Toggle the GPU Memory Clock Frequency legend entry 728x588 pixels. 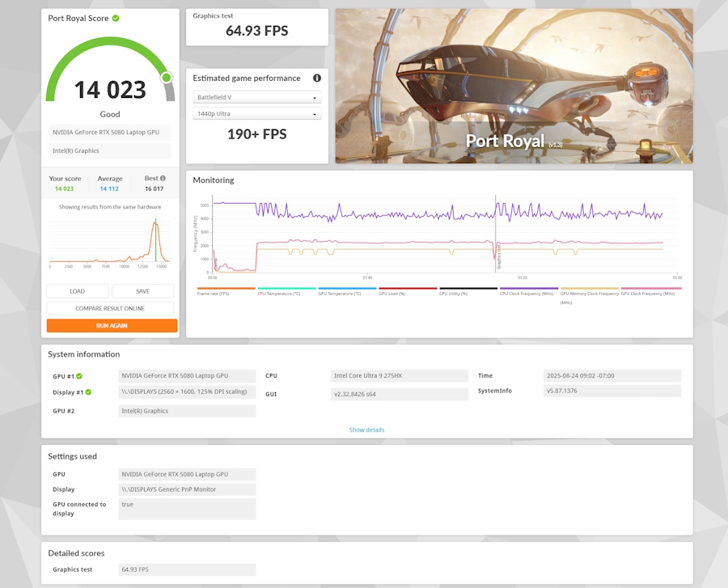coord(589,296)
